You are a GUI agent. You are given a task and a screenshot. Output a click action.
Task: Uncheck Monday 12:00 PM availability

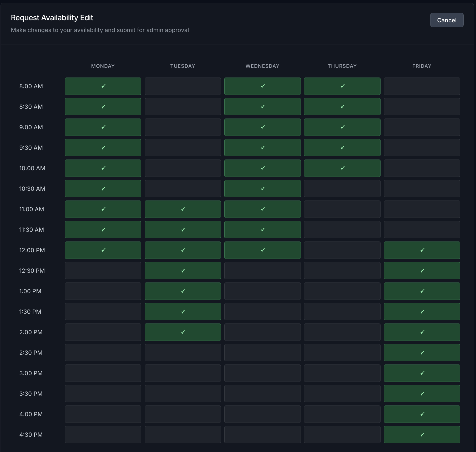(x=103, y=250)
